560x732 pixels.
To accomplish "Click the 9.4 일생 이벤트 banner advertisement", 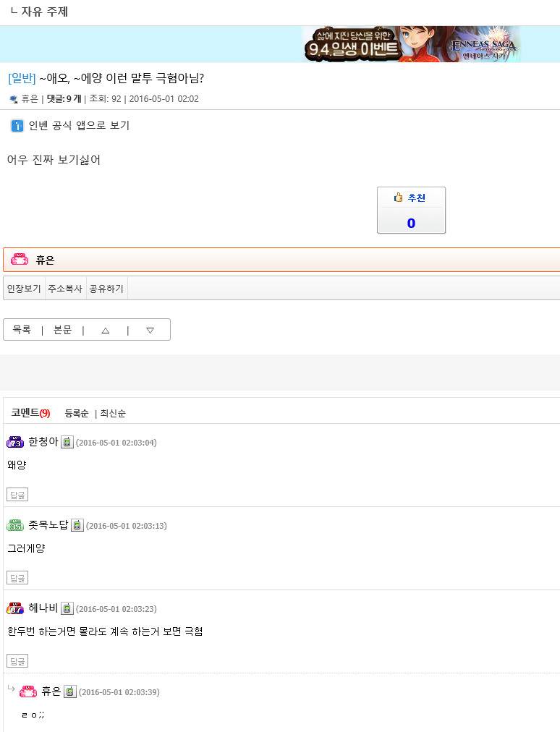I will pyautogui.click(x=430, y=43).
